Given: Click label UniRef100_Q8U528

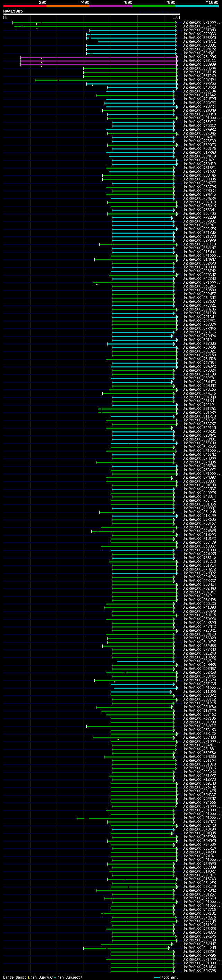Looking at the screenshot, I should point(199,359).
